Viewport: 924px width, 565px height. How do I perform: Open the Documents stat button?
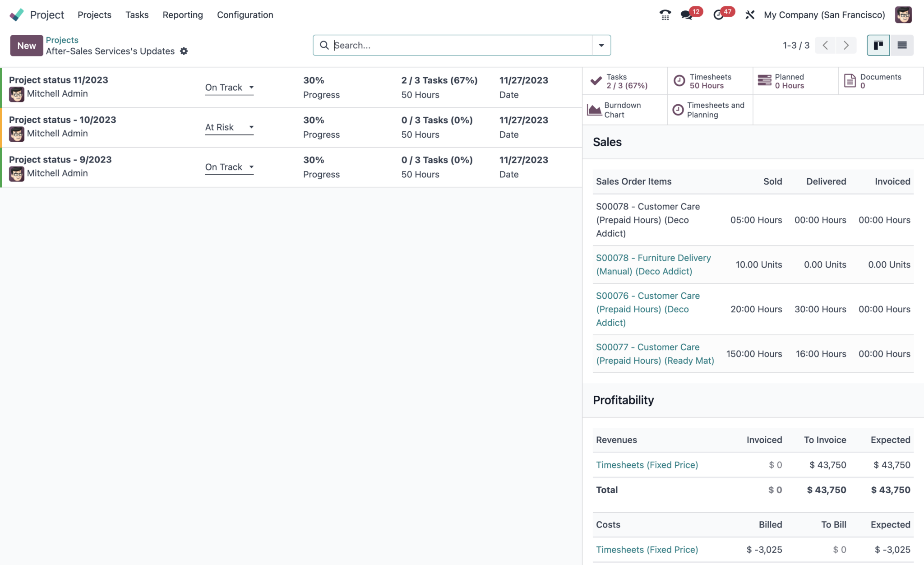[x=880, y=81]
